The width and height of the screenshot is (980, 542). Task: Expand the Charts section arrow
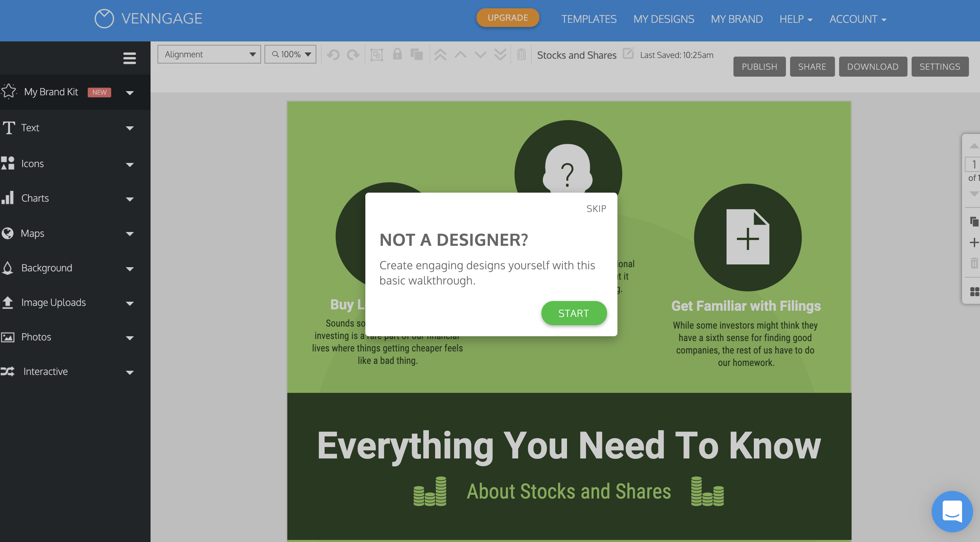pos(130,199)
